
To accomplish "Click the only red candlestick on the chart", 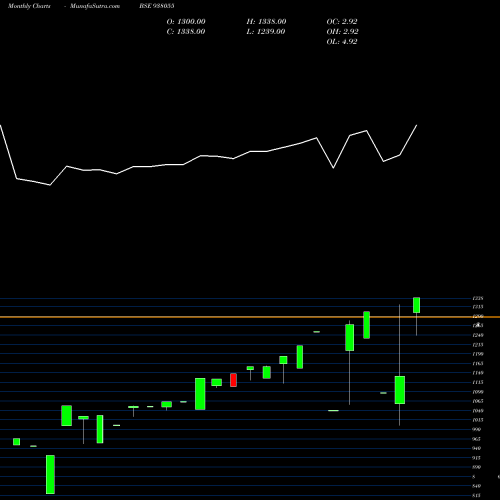I will pos(233,380).
